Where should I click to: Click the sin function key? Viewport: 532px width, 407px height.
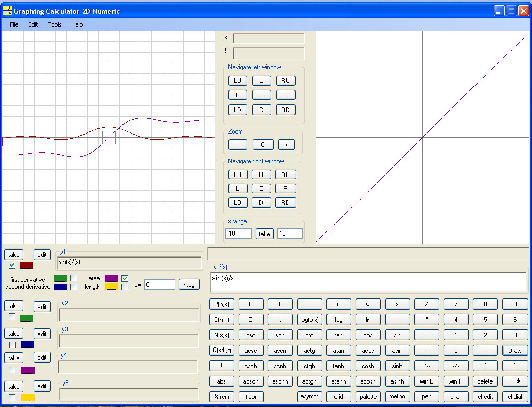point(397,335)
